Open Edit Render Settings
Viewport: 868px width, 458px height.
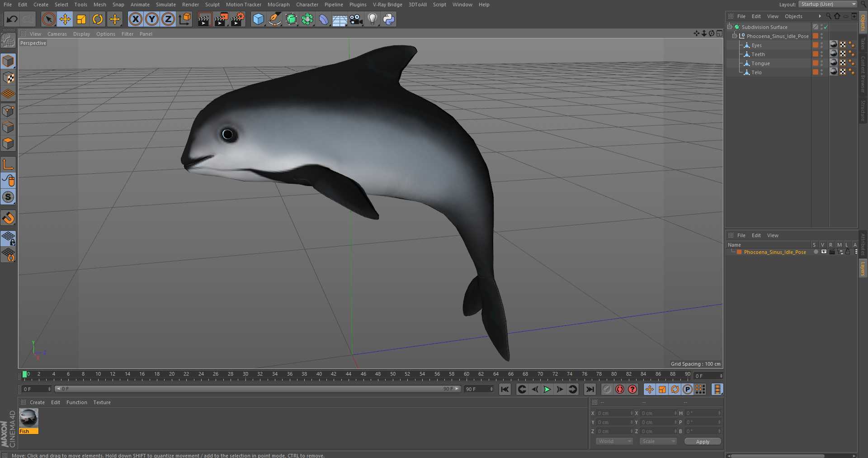point(238,19)
